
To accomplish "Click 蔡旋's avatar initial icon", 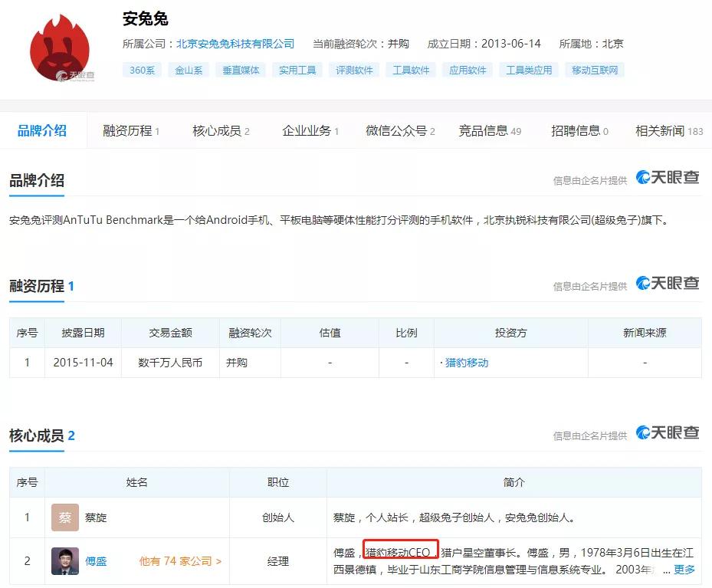I will point(65,517).
